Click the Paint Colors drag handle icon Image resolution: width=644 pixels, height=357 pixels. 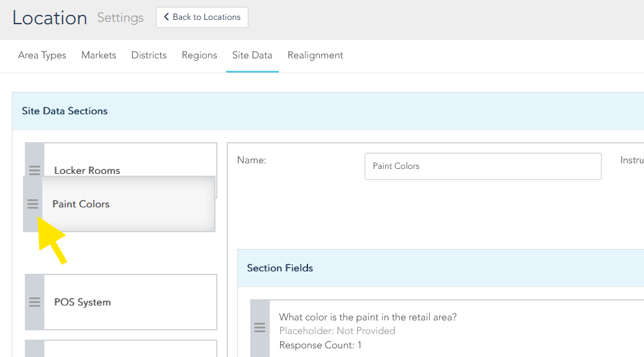pyautogui.click(x=33, y=204)
